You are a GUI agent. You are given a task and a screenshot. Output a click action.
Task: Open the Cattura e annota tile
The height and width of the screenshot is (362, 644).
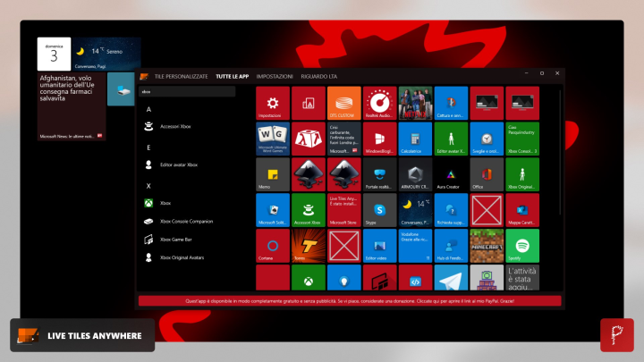(x=451, y=103)
